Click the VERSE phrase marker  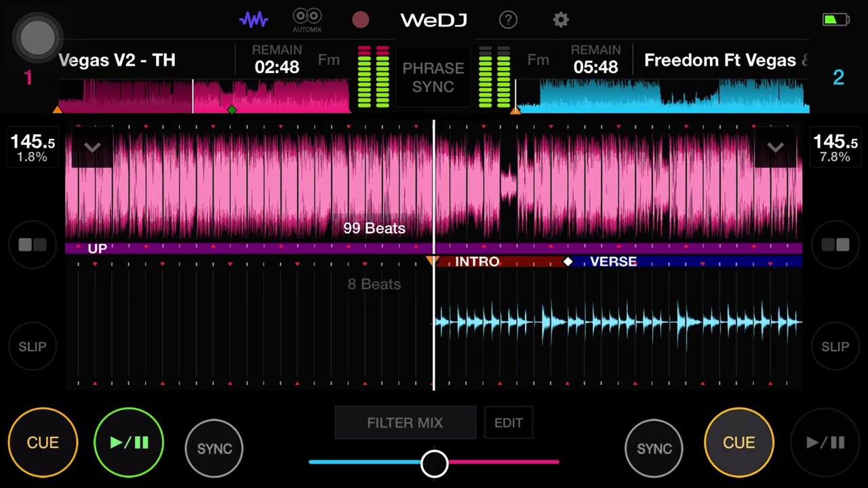pyautogui.click(x=613, y=262)
